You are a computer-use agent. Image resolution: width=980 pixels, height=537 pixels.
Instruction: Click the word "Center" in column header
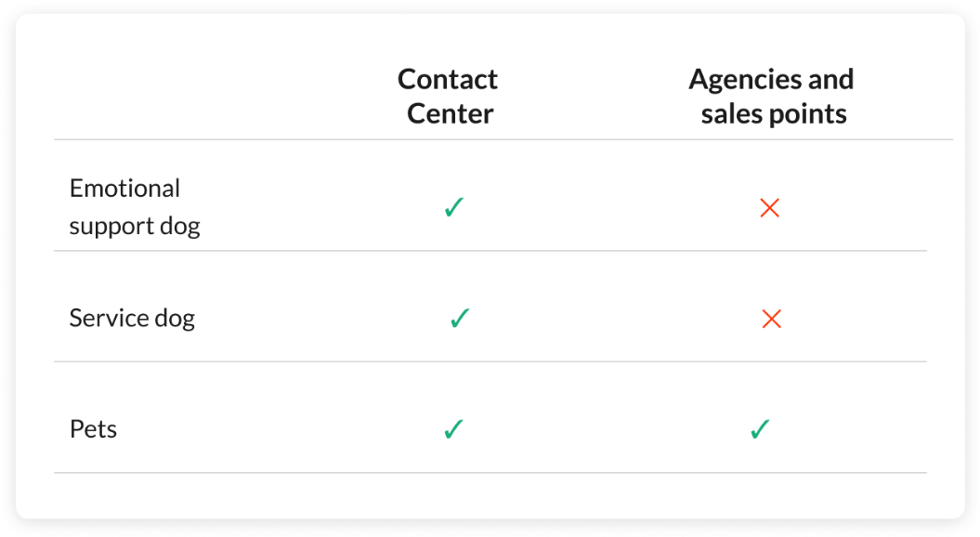point(450,113)
